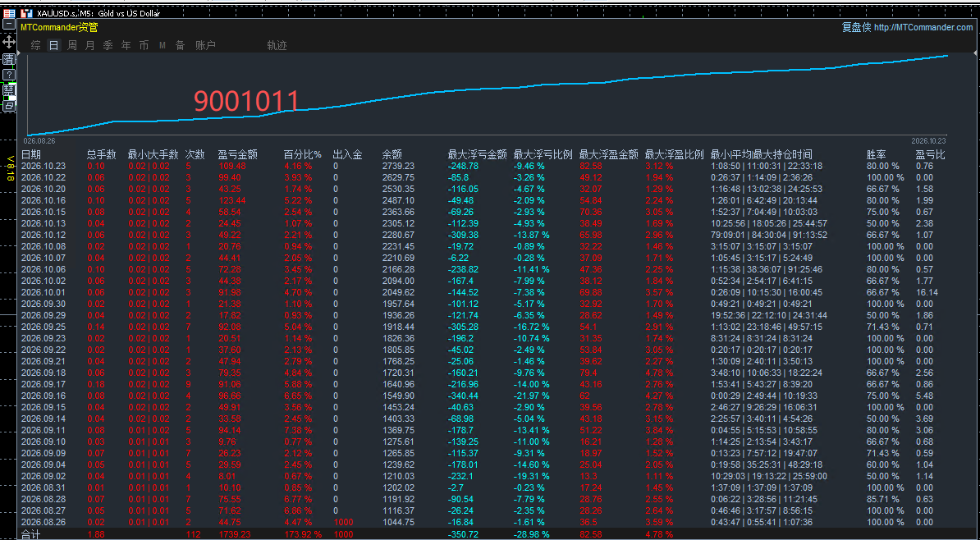Switch to the 综 summary tab
The image size is (980, 540).
(x=36, y=46)
